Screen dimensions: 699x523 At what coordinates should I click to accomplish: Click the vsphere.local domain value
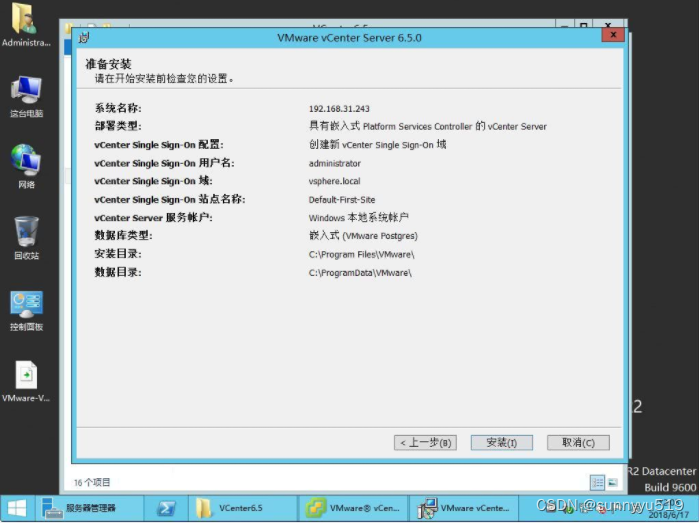[334, 181]
